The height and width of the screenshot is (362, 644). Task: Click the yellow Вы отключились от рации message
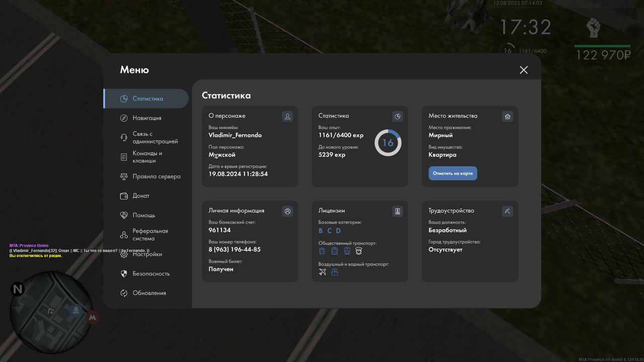(x=36, y=255)
